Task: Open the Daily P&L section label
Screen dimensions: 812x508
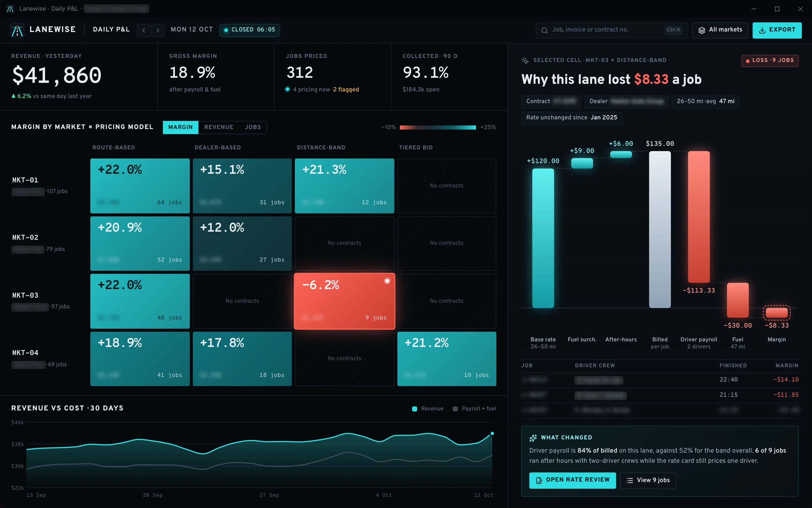Action: (111, 30)
